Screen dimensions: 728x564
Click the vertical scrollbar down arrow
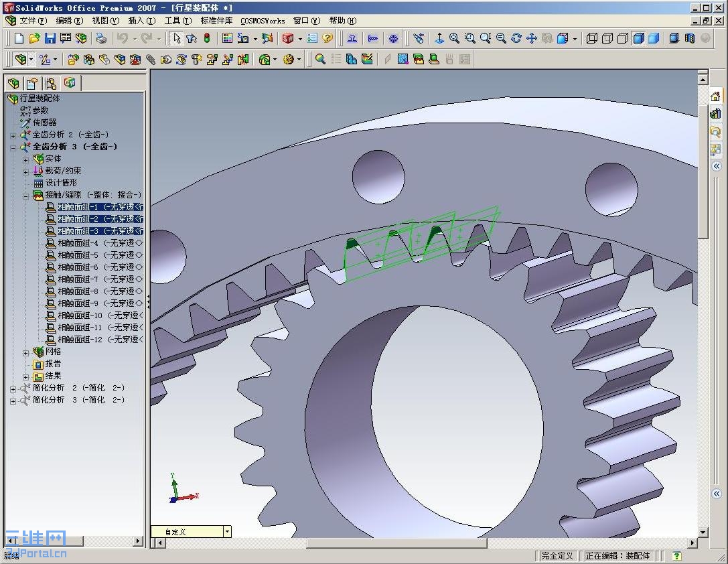(703, 533)
